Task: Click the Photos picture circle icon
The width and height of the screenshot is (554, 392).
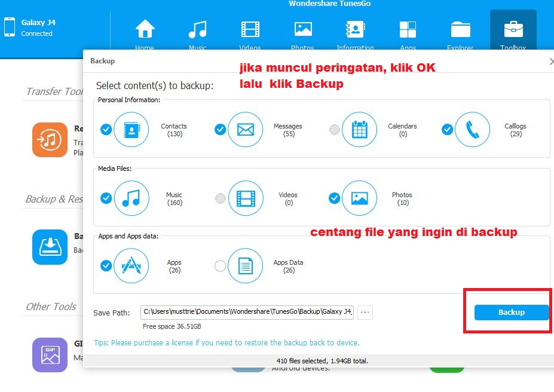Action: (x=359, y=198)
